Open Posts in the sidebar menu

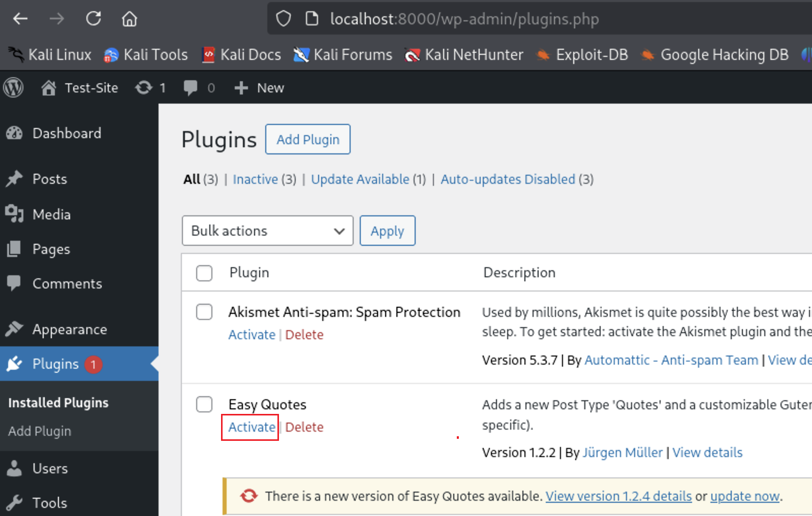(50, 179)
